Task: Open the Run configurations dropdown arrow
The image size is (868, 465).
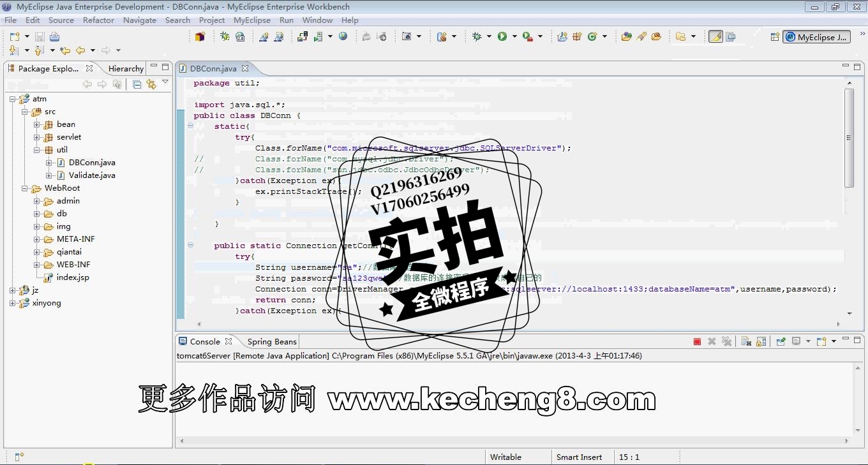Action: tap(514, 37)
